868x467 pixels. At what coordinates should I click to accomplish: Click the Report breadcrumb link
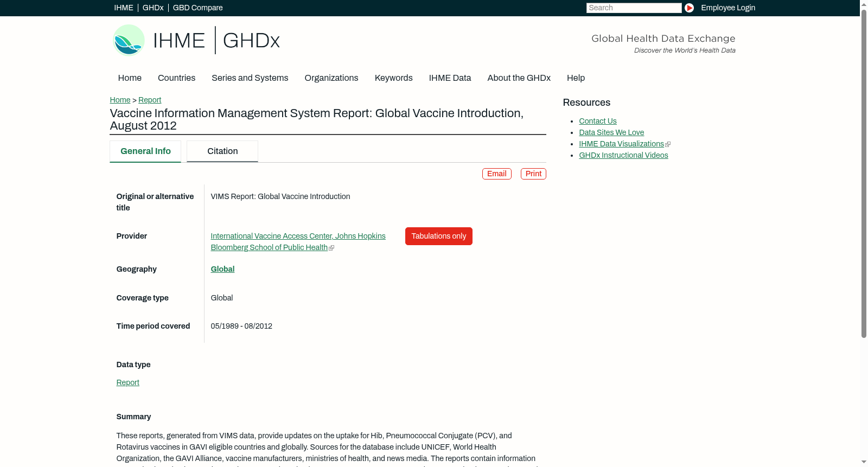click(150, 100)
